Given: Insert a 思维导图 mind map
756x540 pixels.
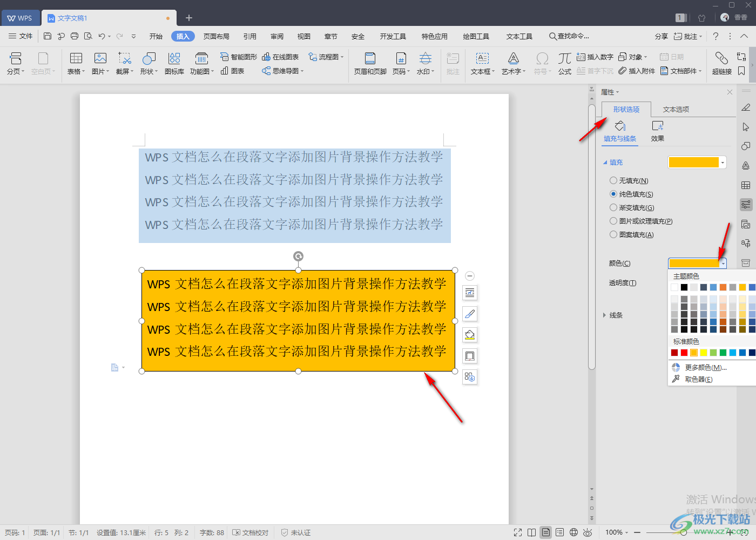Looking at the screenshot, I should pyautogui.click(x=283, y=71).
